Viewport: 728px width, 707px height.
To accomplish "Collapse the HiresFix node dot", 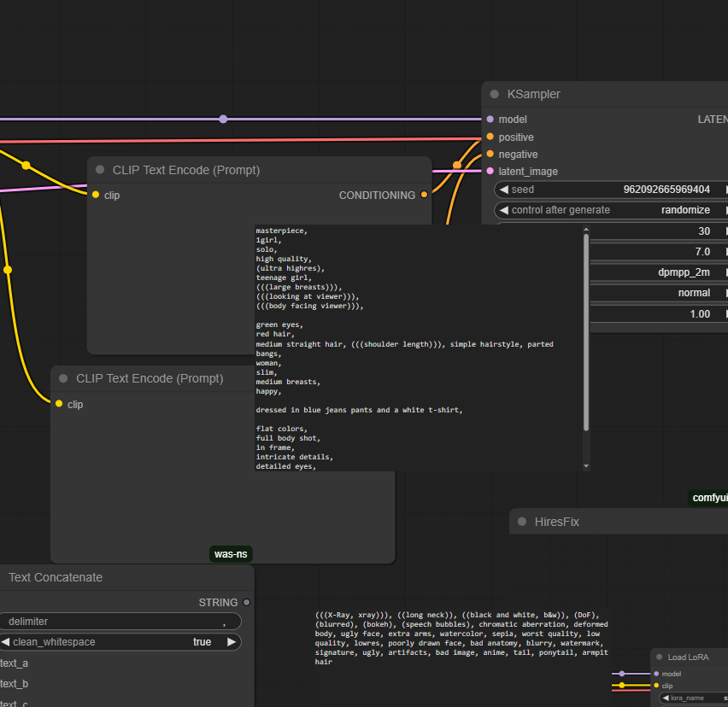I will click(x=522, y=522).
